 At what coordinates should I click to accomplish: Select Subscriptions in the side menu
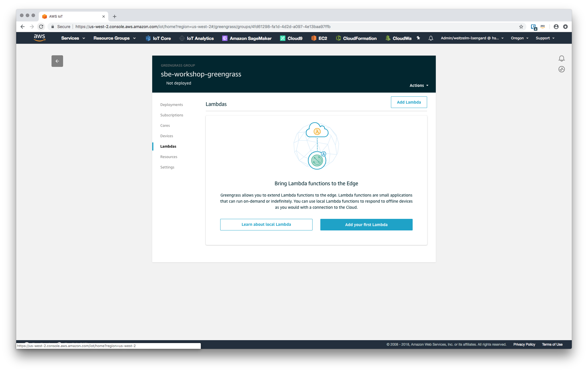click(172, 115)
